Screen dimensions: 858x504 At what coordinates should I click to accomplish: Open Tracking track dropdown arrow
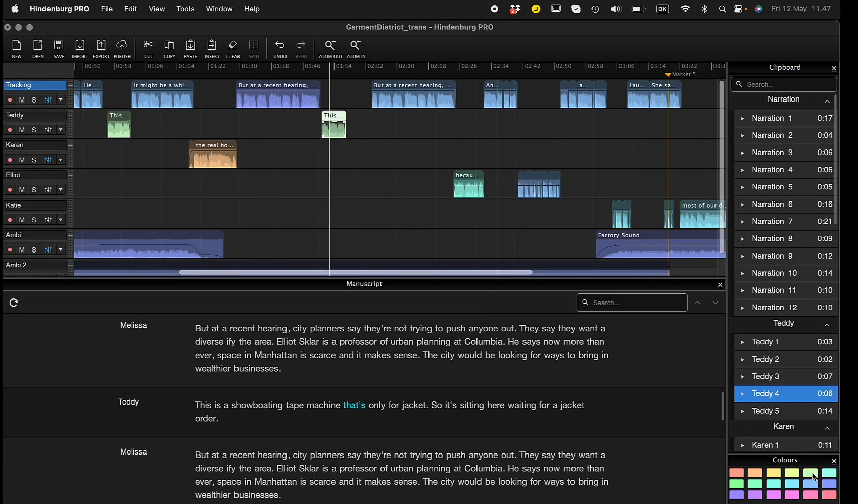click(x=61, y=100)
